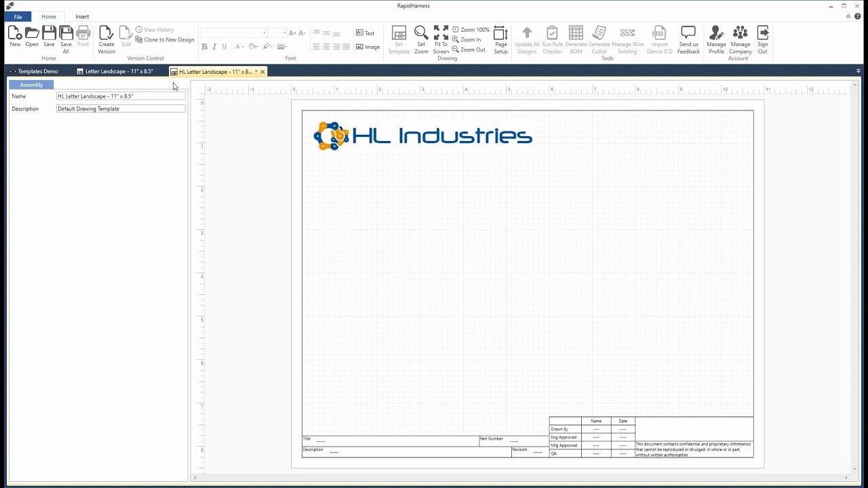Open the font size combo box
This screenshot has height=488, width=868.
[277, 33]
